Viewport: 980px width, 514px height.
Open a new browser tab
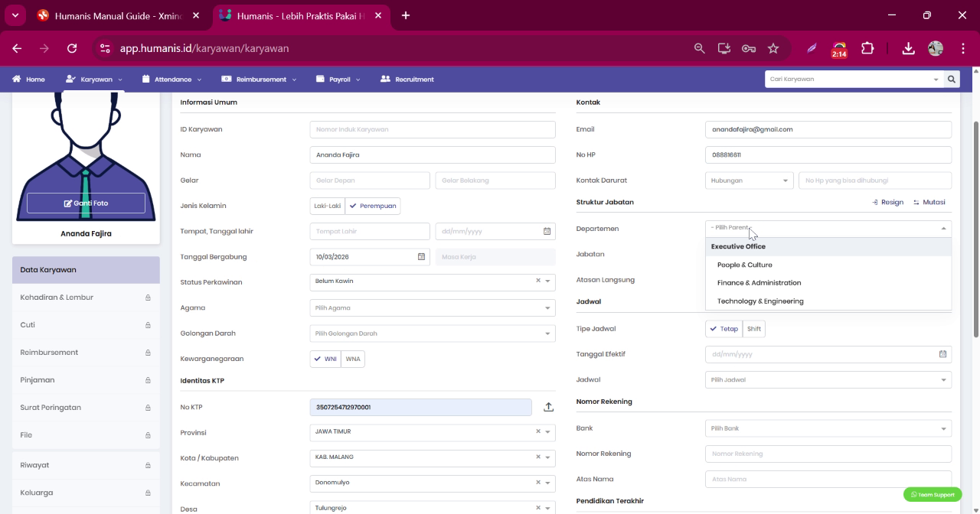[x=406, y=15]
